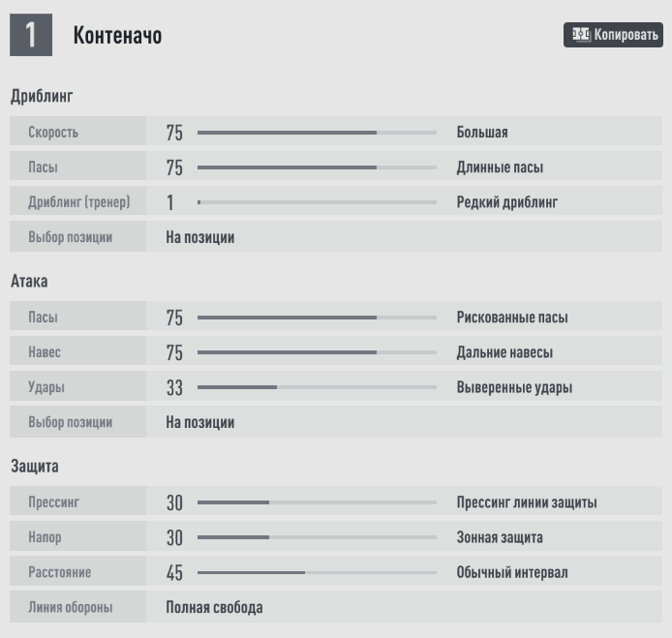Image resolution: width=672 pixels, height=638 pixels.
Task: Adjust the Пасы slider under Атака
Action: 317,318
